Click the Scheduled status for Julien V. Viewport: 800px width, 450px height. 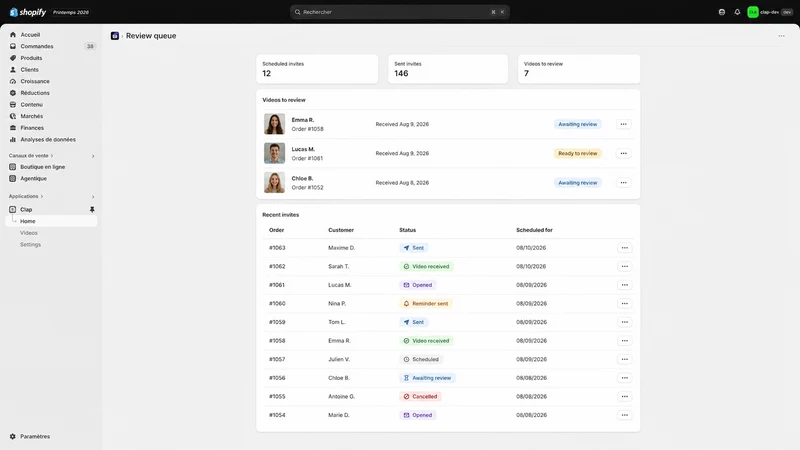pyautogui.click(x=420, y=359)
